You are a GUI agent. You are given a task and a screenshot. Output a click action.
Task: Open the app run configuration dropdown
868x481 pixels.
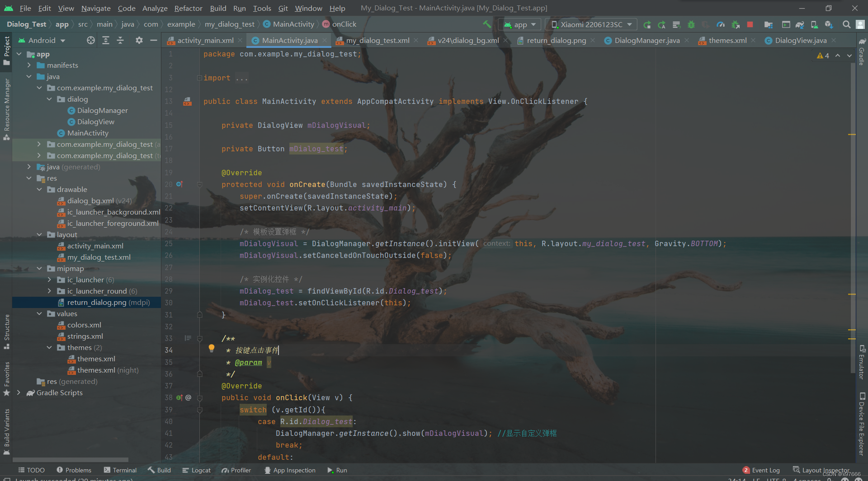coord(520,24)
